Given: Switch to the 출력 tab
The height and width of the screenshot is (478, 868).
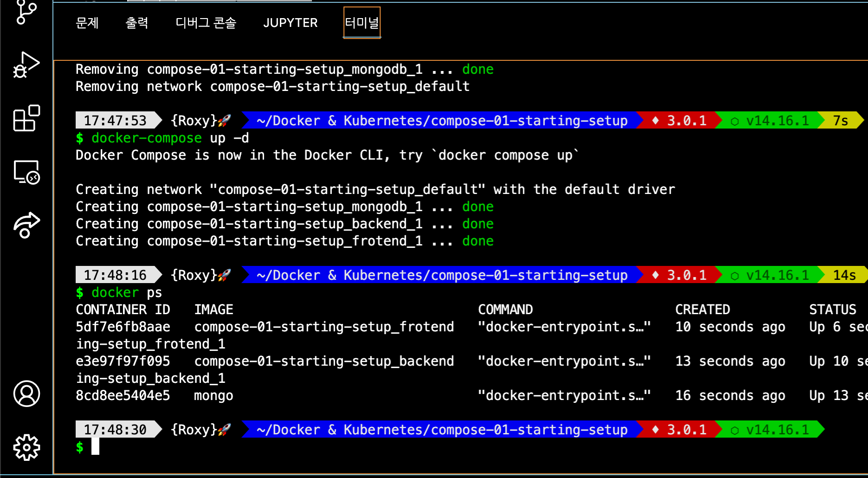Looking at the screenshot, I should point(137,23).
